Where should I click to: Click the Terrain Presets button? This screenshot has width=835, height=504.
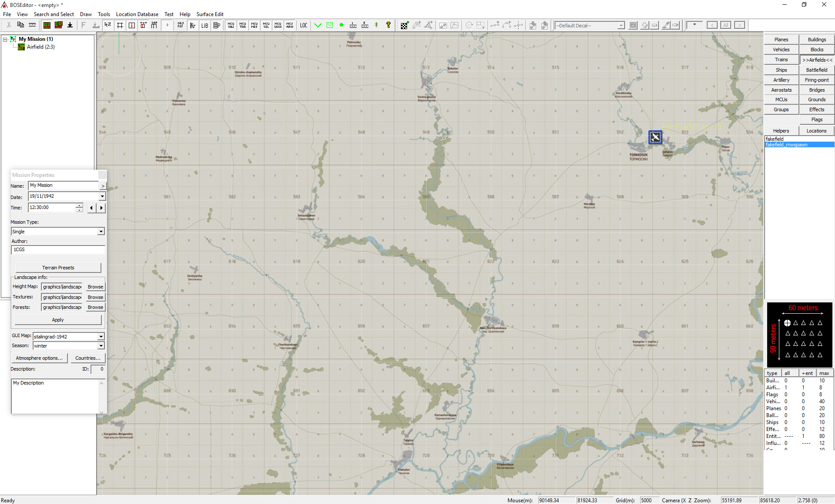point(58,268)
